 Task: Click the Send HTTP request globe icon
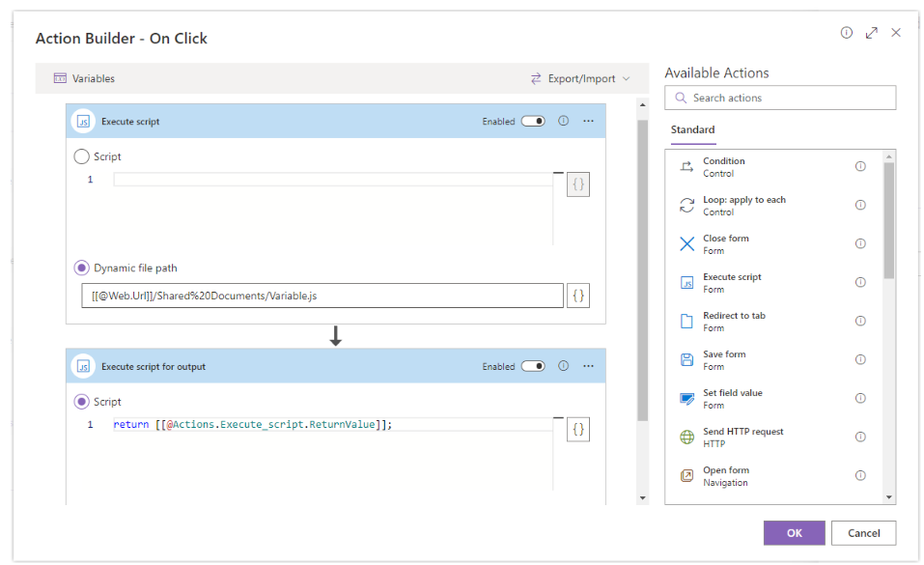click(686, 437)
